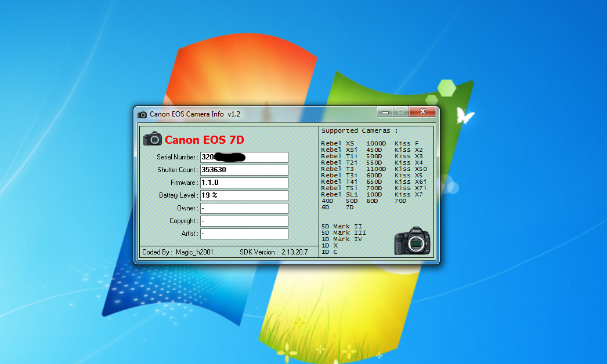Click into the Owner text field

tap(244, 208)
